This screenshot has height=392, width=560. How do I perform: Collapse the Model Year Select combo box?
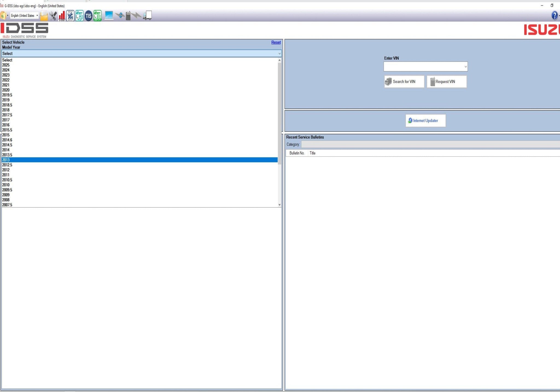point(279,54)
